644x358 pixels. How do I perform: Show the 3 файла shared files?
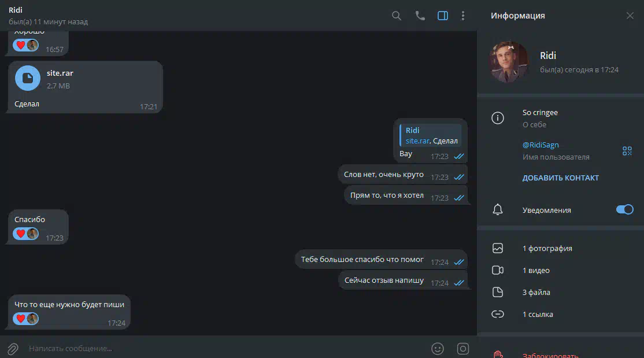click(560, 292)
